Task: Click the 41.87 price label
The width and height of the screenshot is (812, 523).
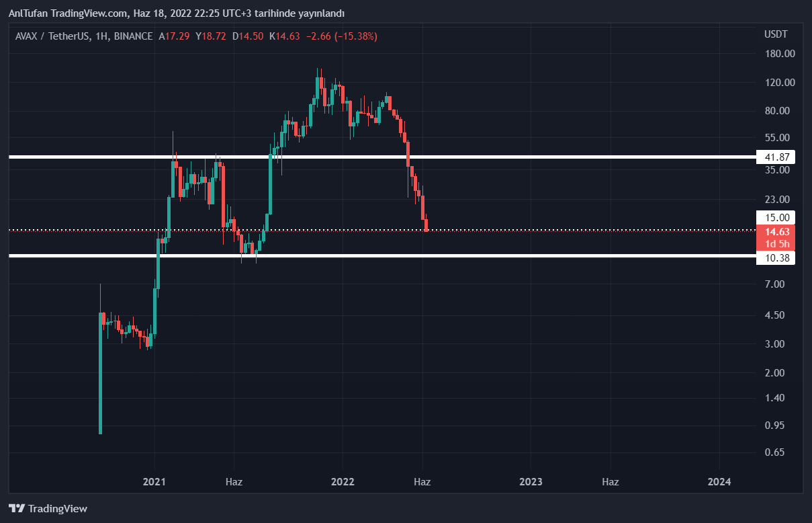Action: coord(775,157)
